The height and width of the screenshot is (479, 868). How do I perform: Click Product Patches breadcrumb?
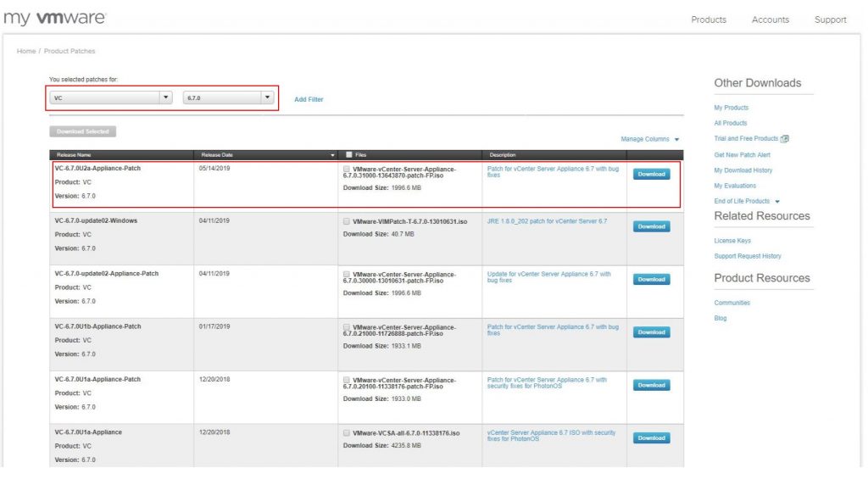click(70, 51)
